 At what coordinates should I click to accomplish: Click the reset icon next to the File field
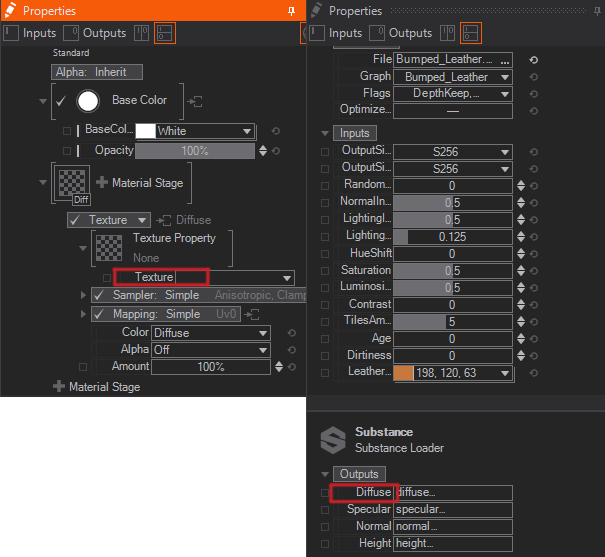[533, 60]
